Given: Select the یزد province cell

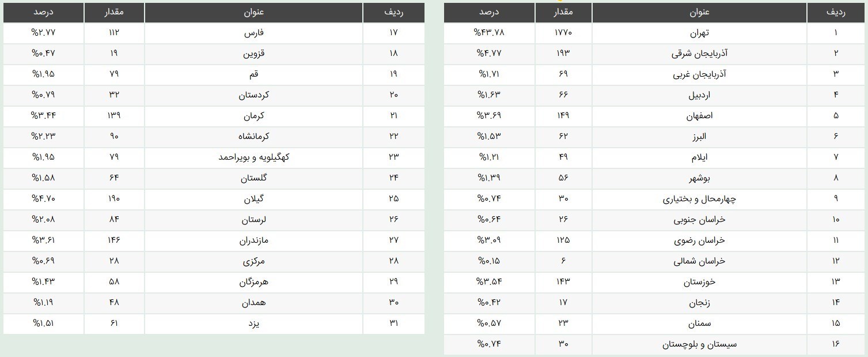Looking at the screenshot, I should coord(253,324).
